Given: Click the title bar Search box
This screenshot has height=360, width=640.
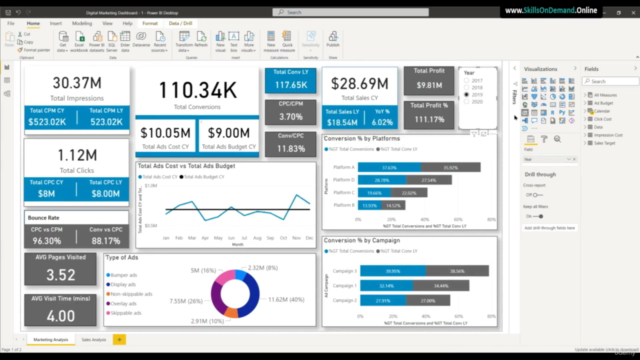Looking at the screenshot, I should tap(351, 12).
